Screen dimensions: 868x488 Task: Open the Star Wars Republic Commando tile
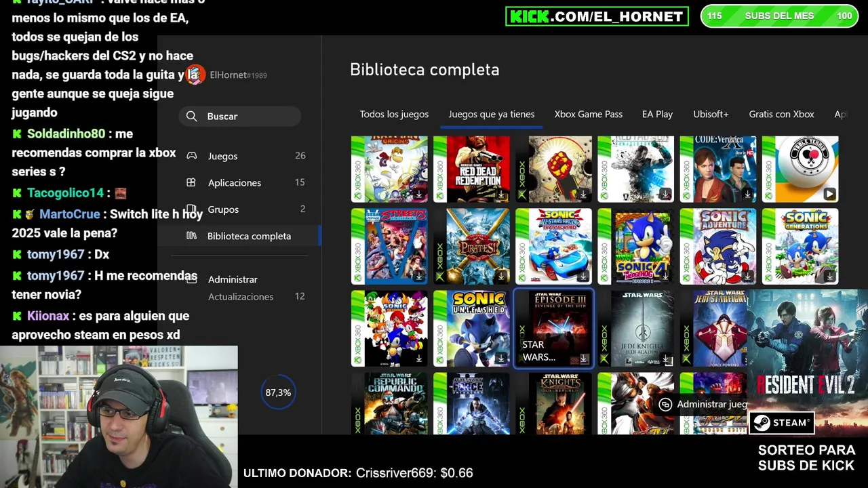point(389,403)
